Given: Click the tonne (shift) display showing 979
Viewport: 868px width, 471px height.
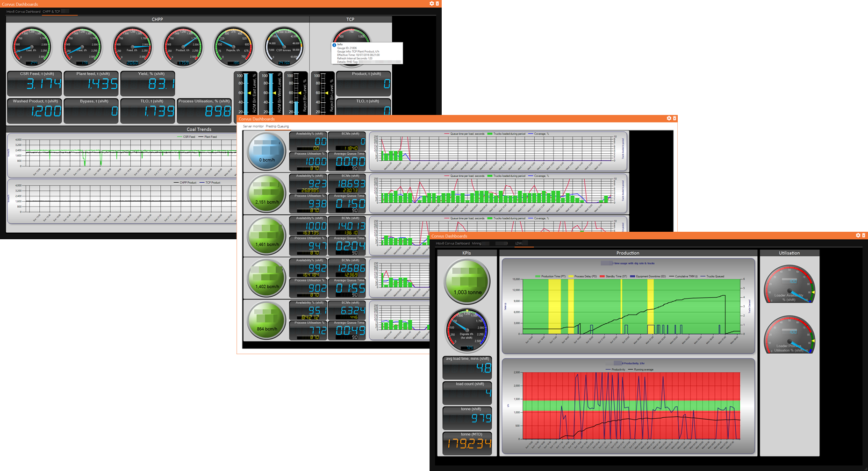Looking at the screenshot, I should click(467, 418).
